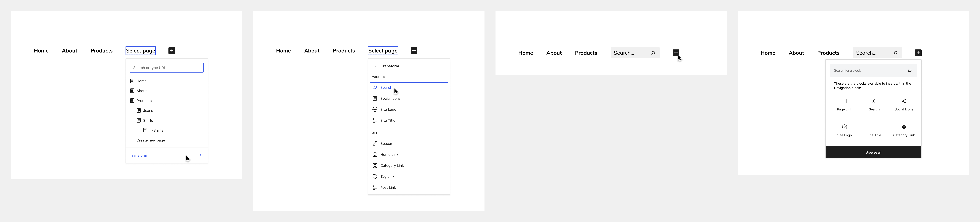Click Products link in third mockup navigation
Screen dimensions: 980x222
[x=586, y=53]
